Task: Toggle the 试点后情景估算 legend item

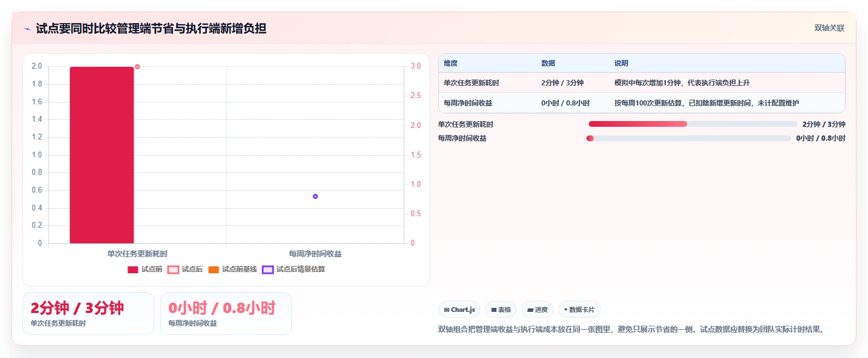Action: coord(294,269)
